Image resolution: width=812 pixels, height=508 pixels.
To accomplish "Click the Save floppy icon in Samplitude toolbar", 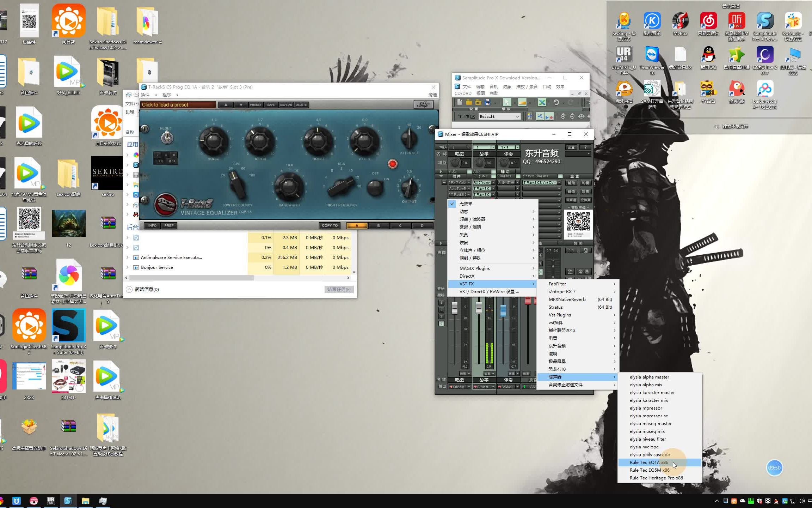I will pos(487,102).
